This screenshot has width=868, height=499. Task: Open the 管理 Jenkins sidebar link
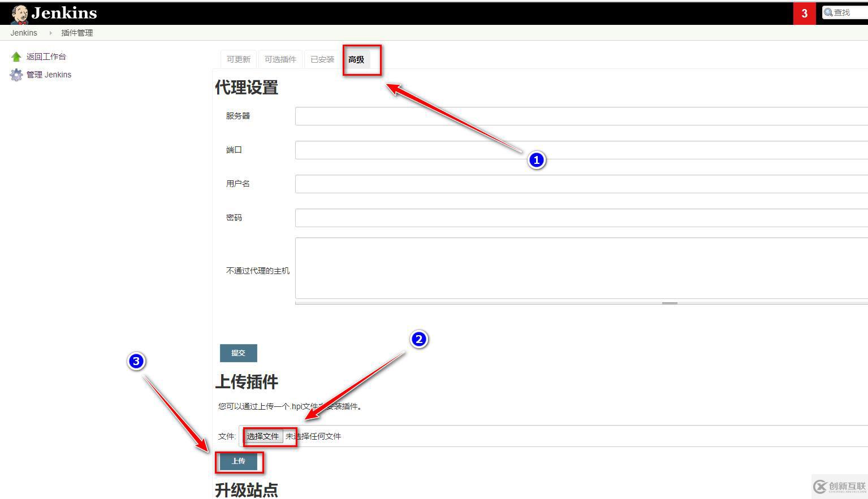point(49,75)
